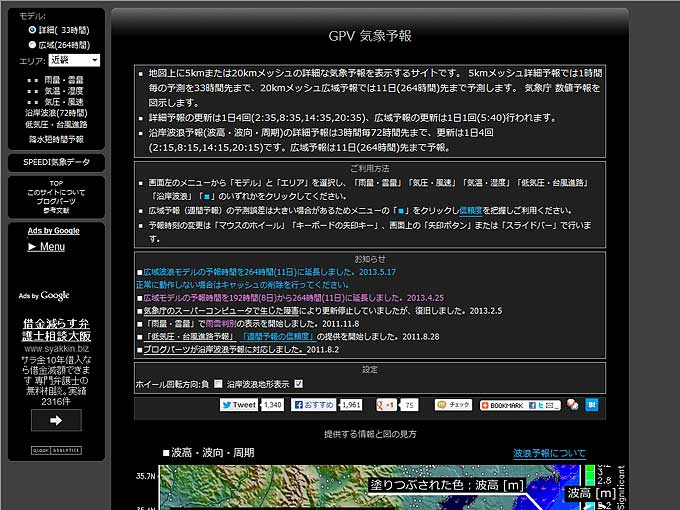Open the 信頼度 link in usage notes
The image size is (680, 510).
pos(471,210)
